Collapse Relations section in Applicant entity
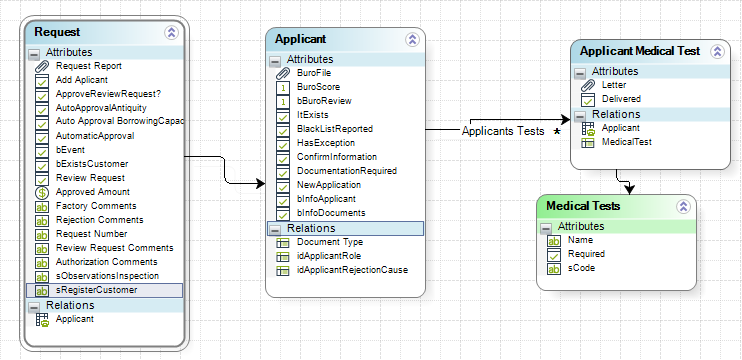 [x=275, y=229]
